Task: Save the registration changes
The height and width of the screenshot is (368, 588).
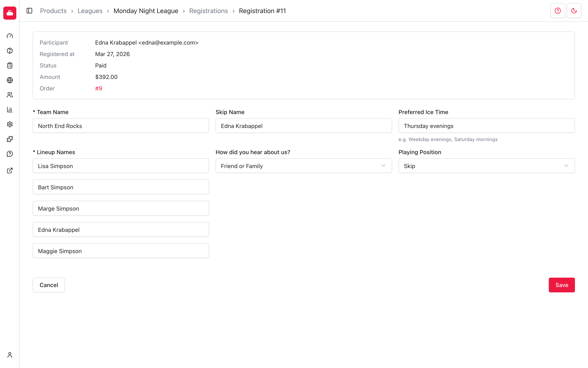Action: pyautogui.click(x=561, y=285)
